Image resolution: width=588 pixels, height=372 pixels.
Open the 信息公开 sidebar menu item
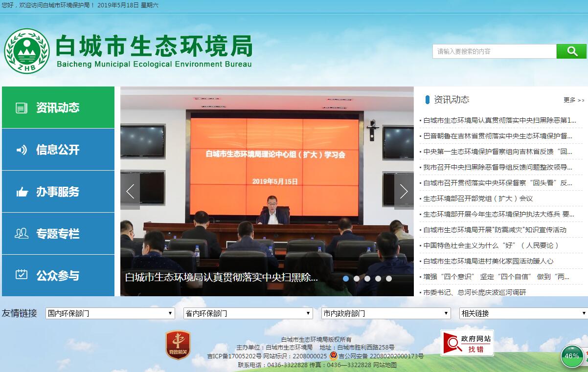pyautogui.click(x=58, y=150)
